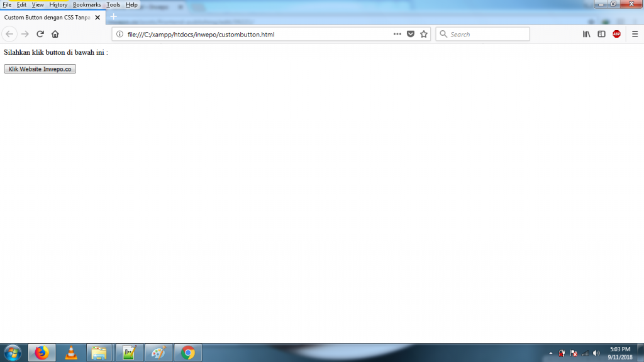Viewport: 644px width, 362px height.
Task: Show site information for the file URL
Action: point(119,34)
